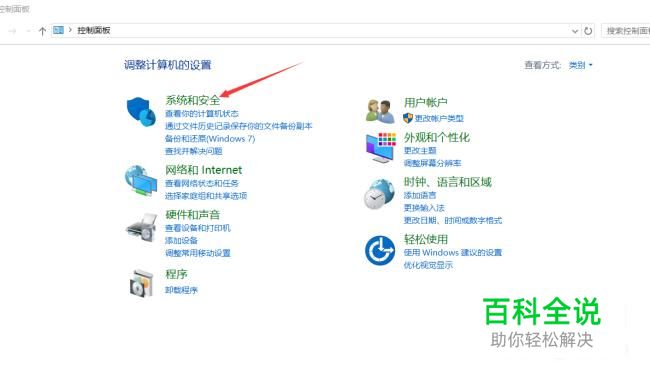This screenshot has height=383, width=650.
Task: Expand the address bar history dropdown
Action: (575, 31)
